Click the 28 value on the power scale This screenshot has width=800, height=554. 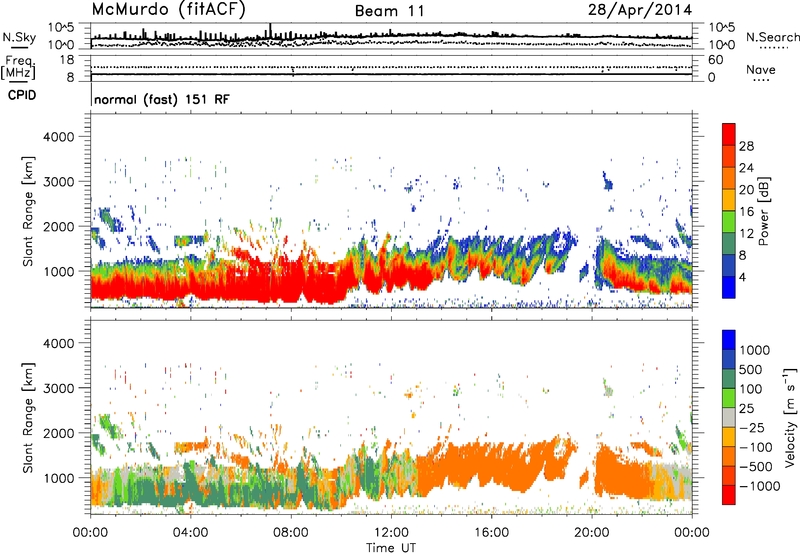(746, 146)
